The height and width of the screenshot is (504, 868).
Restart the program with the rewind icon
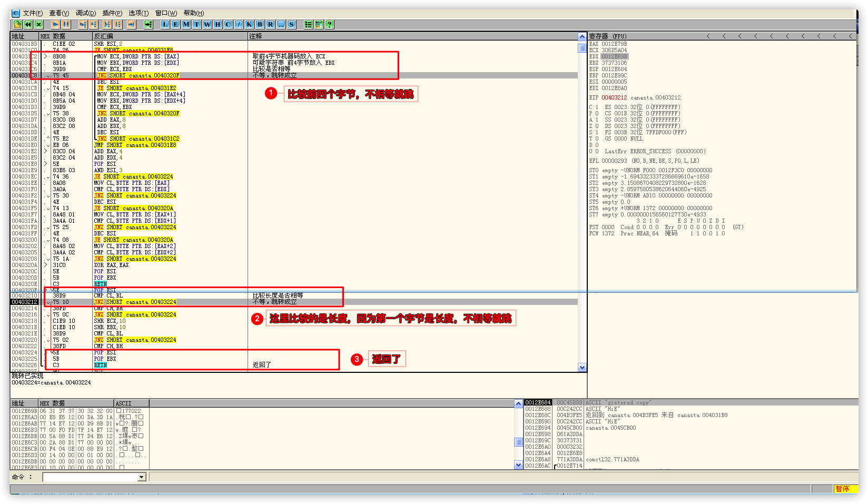[x=28, y=24]
